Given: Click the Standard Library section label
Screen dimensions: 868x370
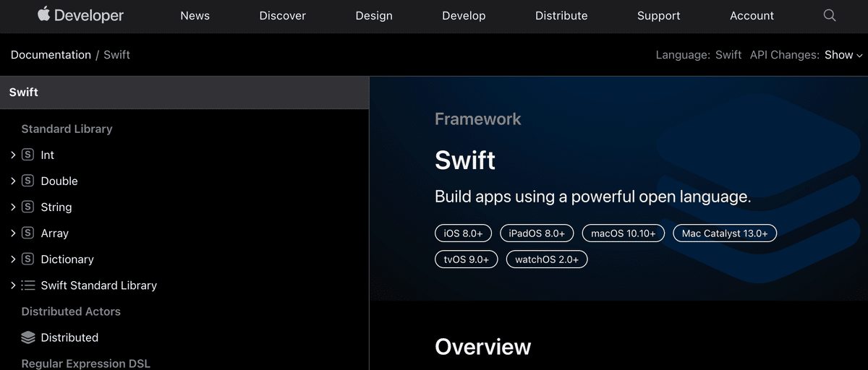Looking at the screenshot, I should pos(67,129).
